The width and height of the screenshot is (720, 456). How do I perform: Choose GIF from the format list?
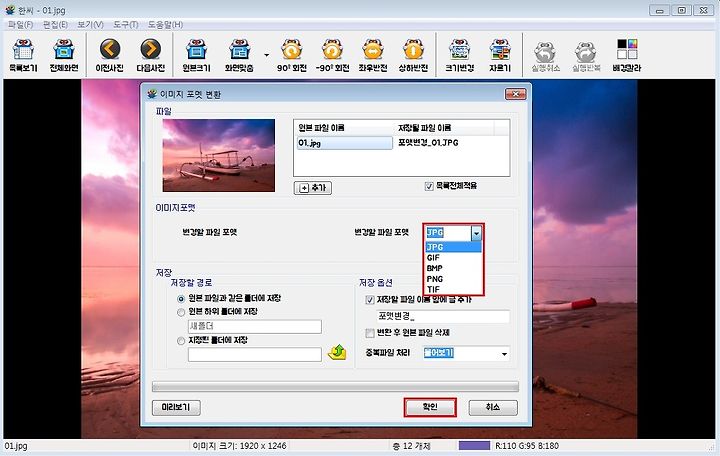point(453,258)
